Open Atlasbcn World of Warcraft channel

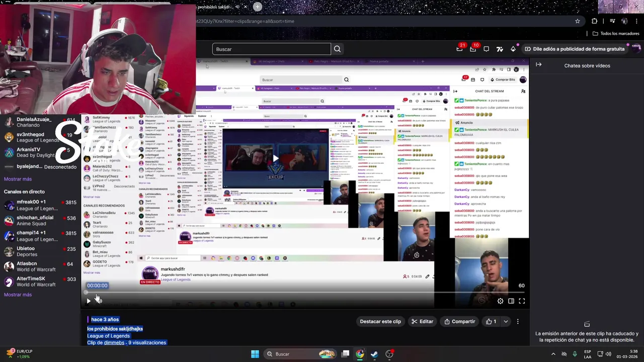coord(40,266)
